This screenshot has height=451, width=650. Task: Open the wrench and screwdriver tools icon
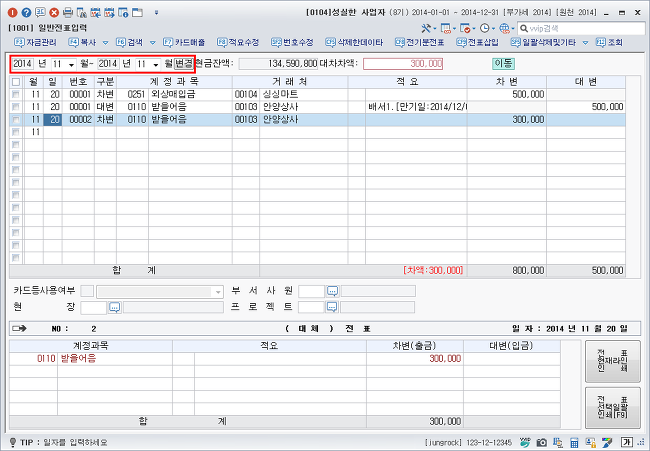(426, 28)
